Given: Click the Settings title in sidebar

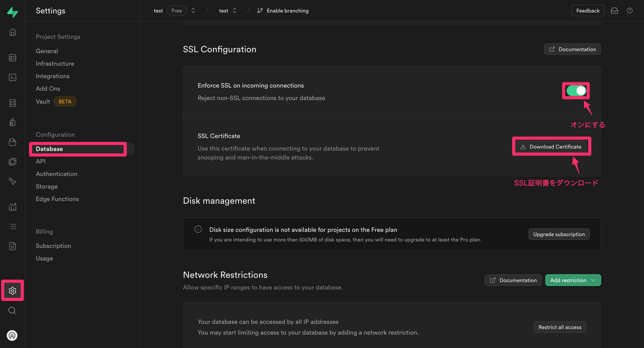Looking at the screenshot, I should point(50,11).
